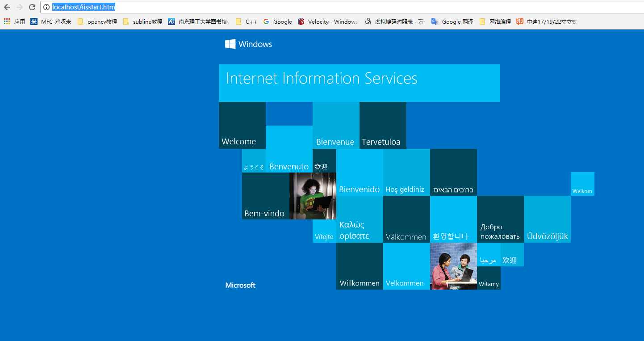The image size is (644, 341).
Task: Open the 应用 apps bookmark
Action: (14, 21)
